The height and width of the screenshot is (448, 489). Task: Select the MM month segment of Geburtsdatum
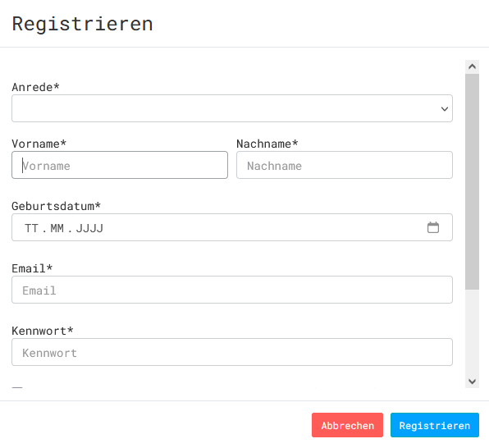57,228
